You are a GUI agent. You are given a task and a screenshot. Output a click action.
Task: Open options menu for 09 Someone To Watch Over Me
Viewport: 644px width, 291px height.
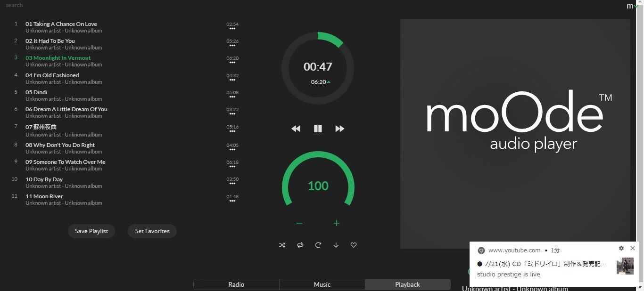click(232, 167)
